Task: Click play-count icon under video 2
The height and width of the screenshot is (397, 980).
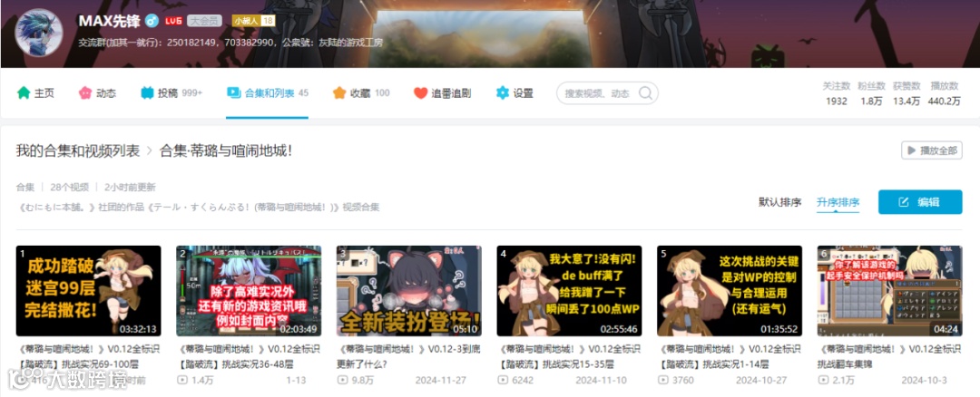Action: (182, 380)
